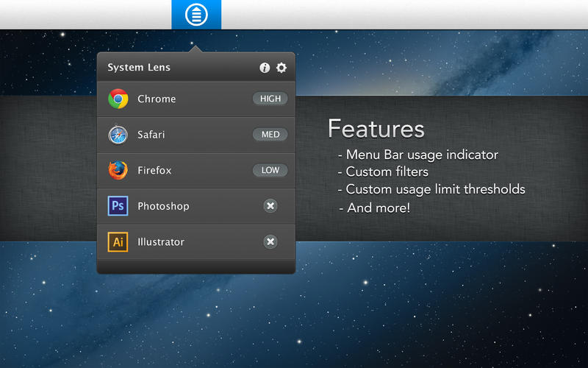Image resolution: width=588 pixels, height=368 pixels.
Task: Remove Illustrator with its X button
Action: point(270,241)
